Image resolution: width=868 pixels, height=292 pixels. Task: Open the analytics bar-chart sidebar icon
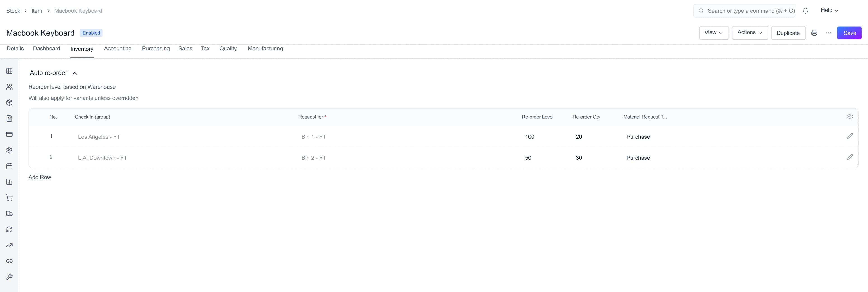click(x=9, y=182)
